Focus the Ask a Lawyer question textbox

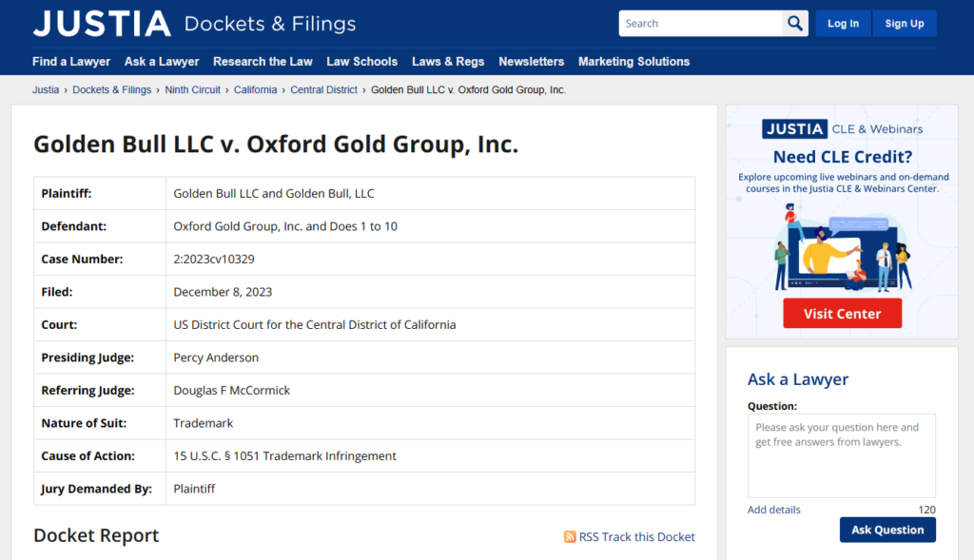[842, 455]
